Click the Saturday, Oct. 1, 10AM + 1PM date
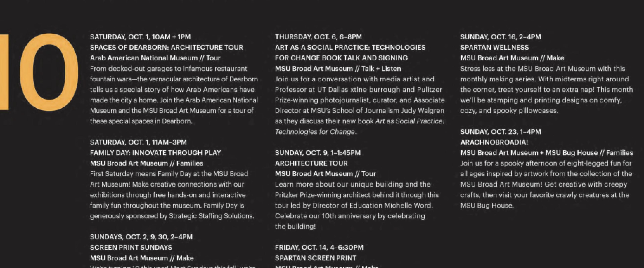The height and width of the screenshot is (268, 644). click(x=140, y=37)
